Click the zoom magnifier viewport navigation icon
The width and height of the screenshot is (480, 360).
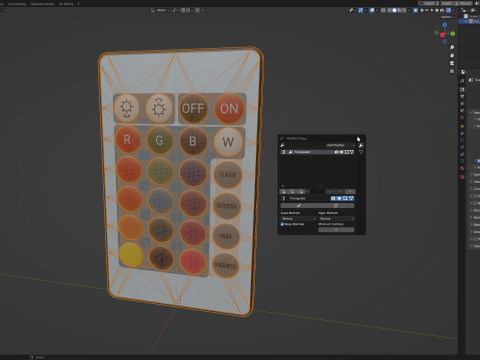[452, 47]
